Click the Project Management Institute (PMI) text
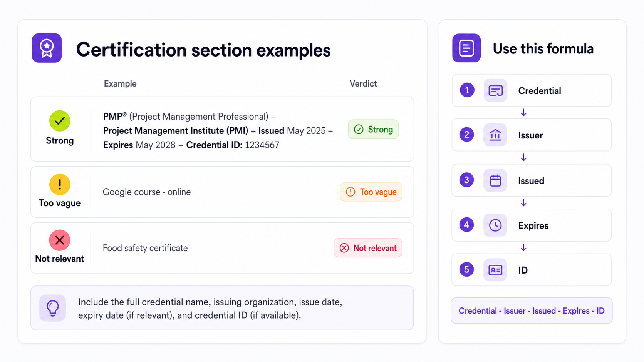Viewport: 644px width, 362px height. 176,131
